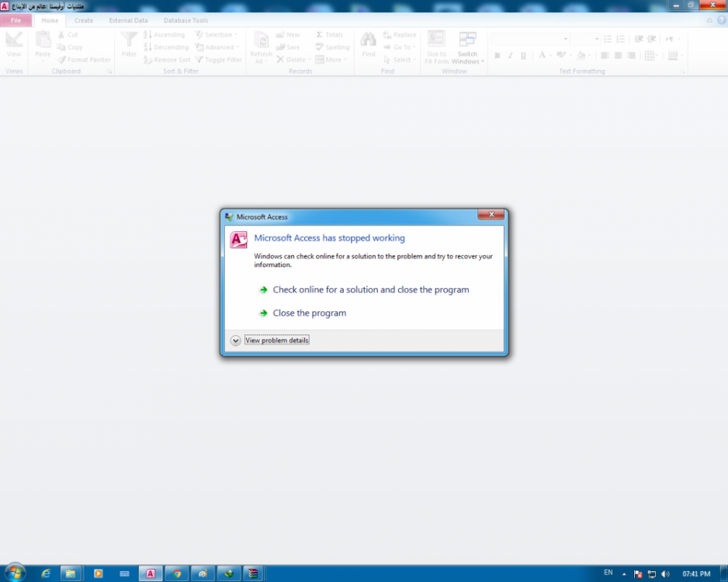Align text right in Text Formatting
This screenshot has width=728, height=582.
[x=631, y=56]
